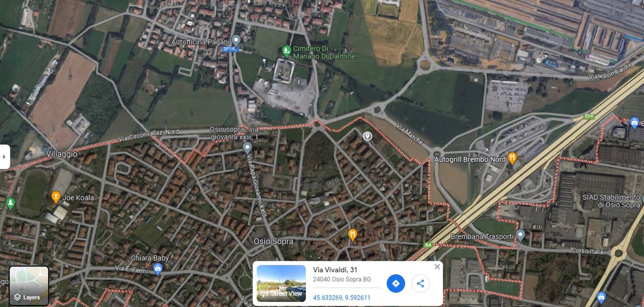The height and width of the screenshot is (307, 644).
Task: Click the Autofficina Pagani map pin
Action: pos(235,41)
